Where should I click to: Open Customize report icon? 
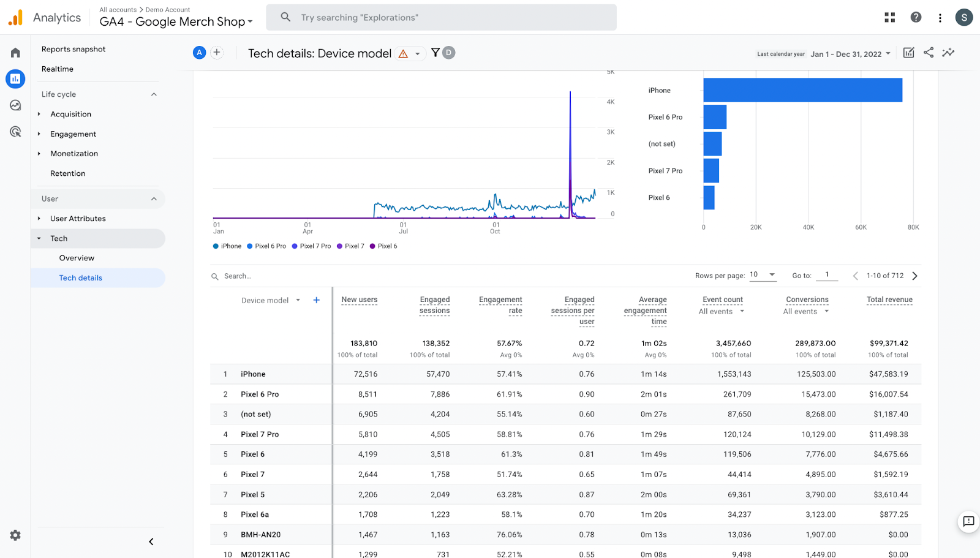click(x=909, y=53)
